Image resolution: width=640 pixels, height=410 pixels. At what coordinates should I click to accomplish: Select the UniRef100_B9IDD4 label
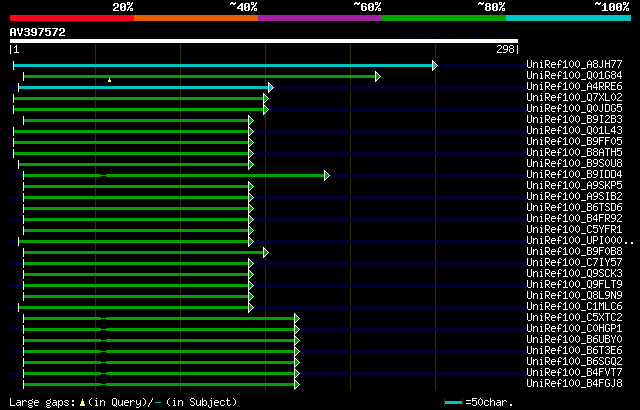[574, 175]
